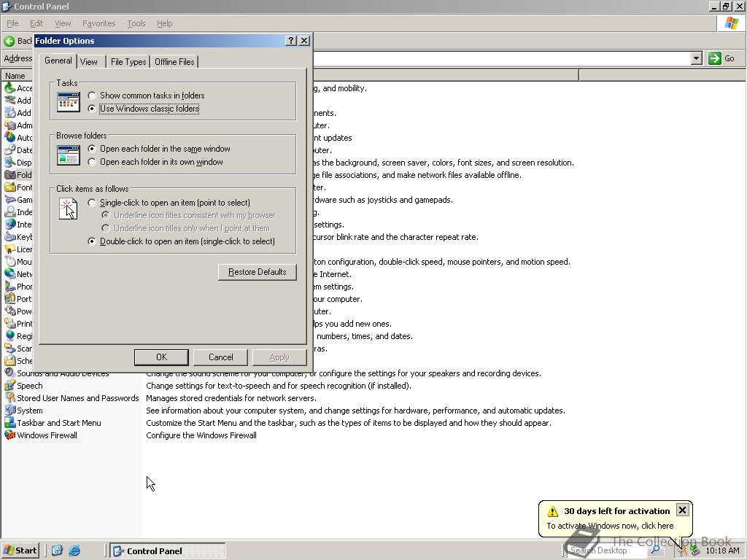Viewport: 747px width, 560px height.
Task: Click 'To activate Windows now, click here' text
Action: (x=610, y=526)
